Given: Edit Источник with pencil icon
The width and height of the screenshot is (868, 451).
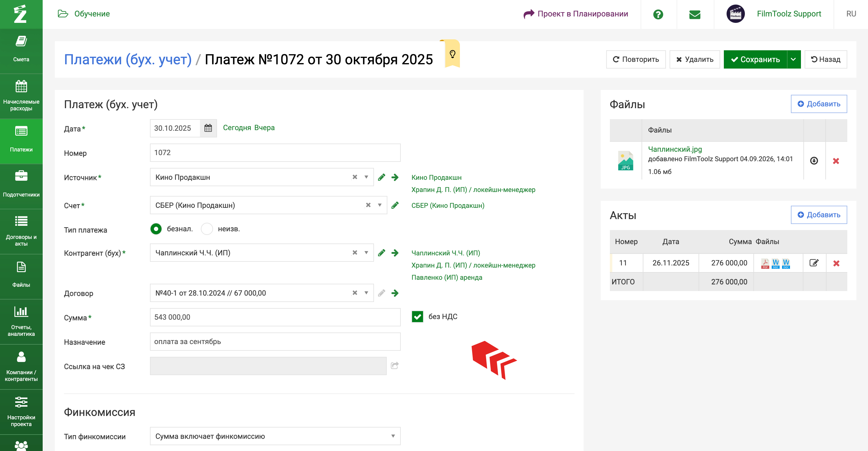Looking at the screenshot, I should [x=382, y=177].
